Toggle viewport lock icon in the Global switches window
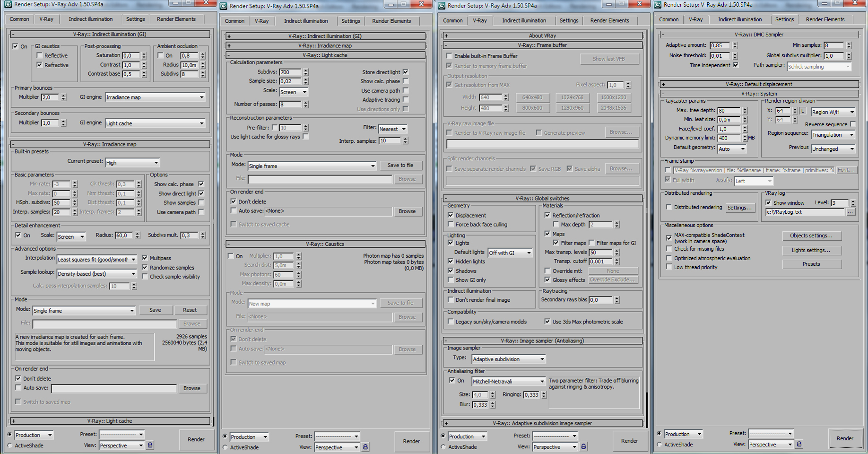The image size is (868, 454). [x=584, y=446]
